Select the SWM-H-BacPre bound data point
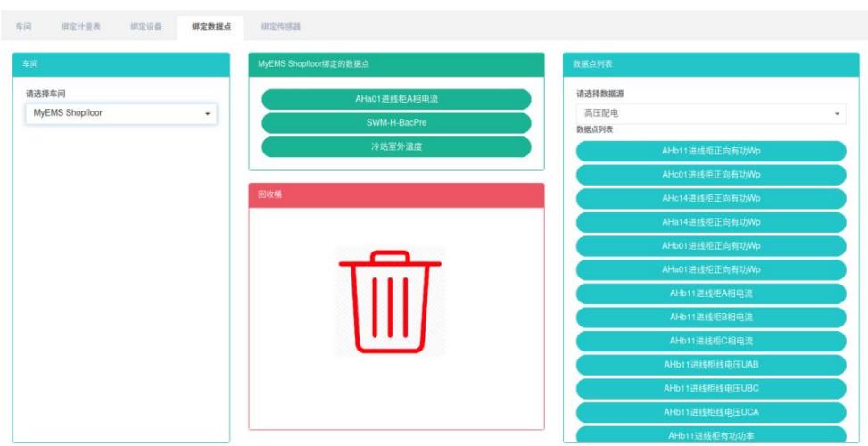The height and width of the screenshot is (446, 868). pyautogui.click(x=396, y=123)
